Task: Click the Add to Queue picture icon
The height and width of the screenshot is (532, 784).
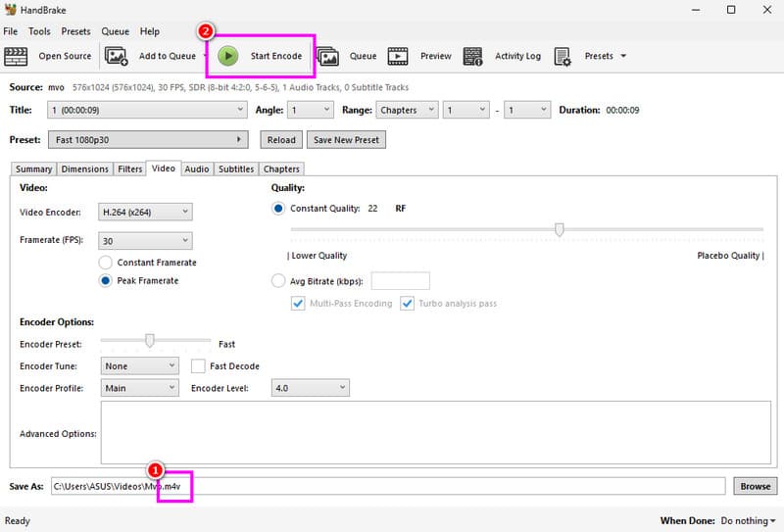Action: click(x=117, y=56)
